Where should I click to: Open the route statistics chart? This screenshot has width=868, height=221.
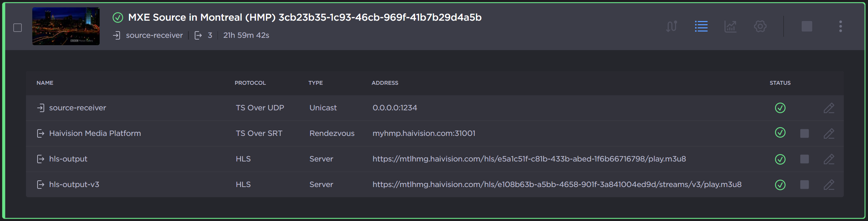point(730,26)
